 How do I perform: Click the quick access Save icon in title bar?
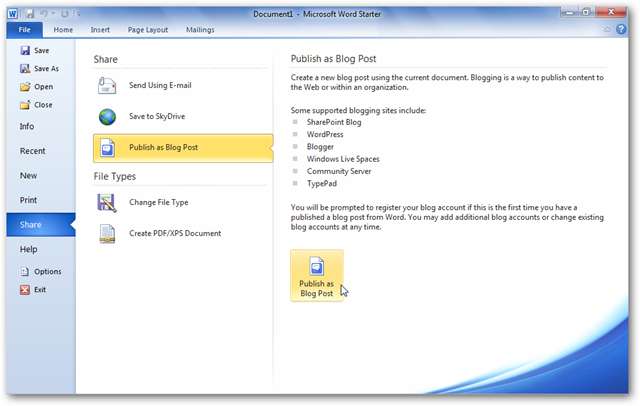[x=30, y=14]
